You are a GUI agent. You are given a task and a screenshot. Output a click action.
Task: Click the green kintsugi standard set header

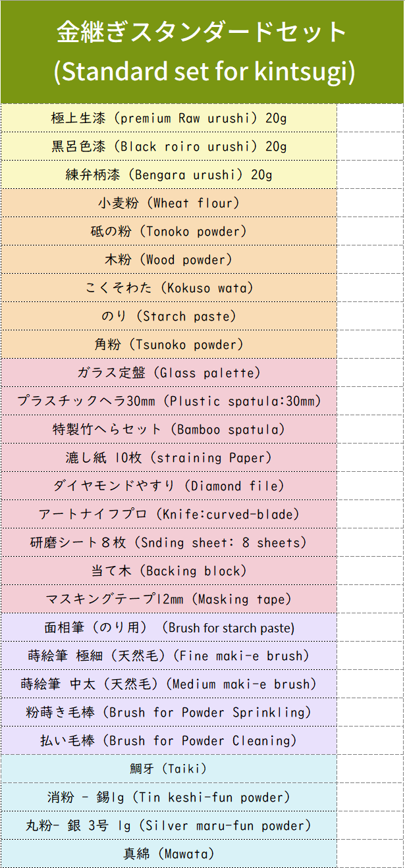(x=202, y=51)
